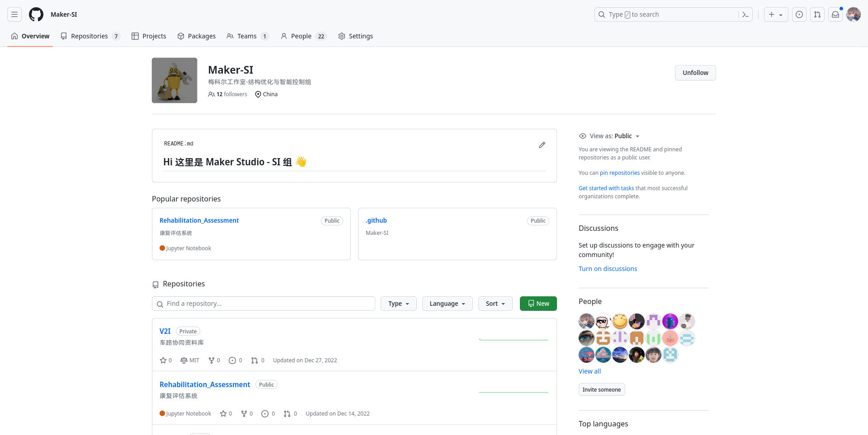Open the issues icon in header
The image size is (868, 435).
click(x=799, y=14)
